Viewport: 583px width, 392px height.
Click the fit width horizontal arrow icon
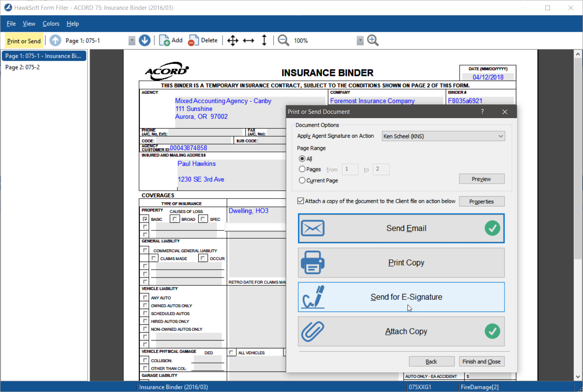click(249, 40)
